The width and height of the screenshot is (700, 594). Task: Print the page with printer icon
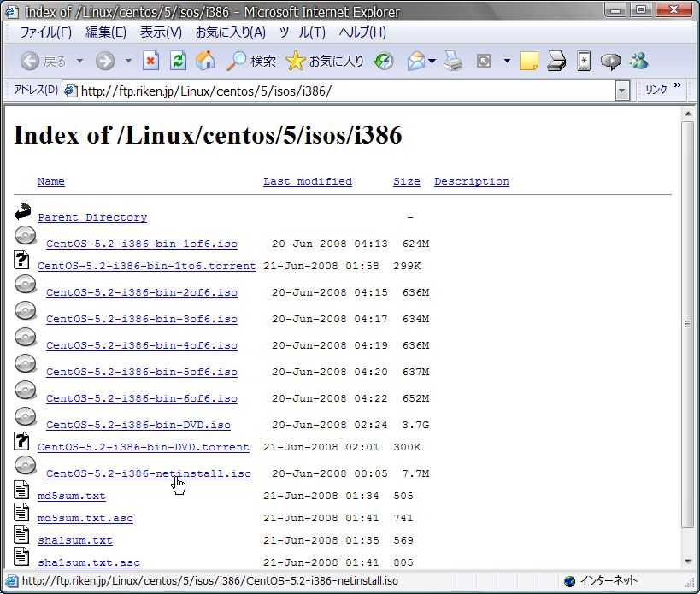tap(453, 61)
